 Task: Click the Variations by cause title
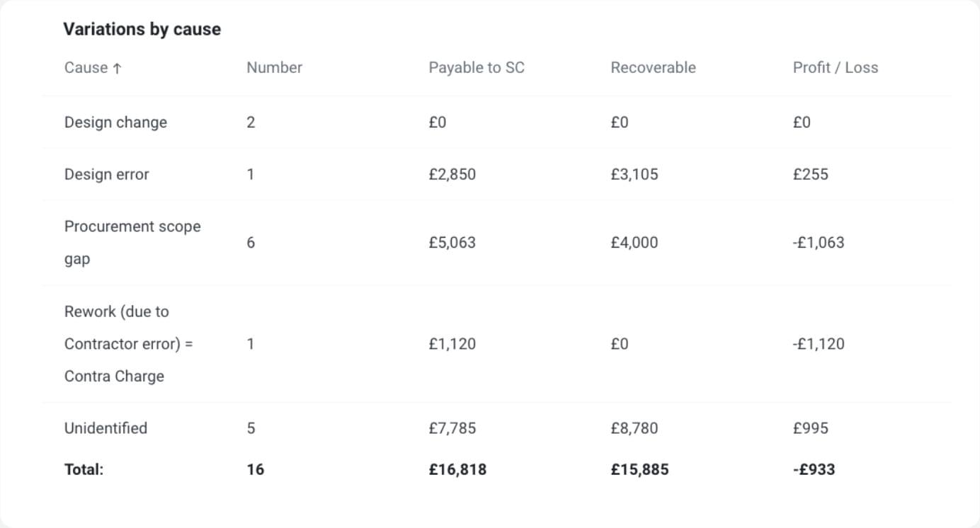click(142, 29)
